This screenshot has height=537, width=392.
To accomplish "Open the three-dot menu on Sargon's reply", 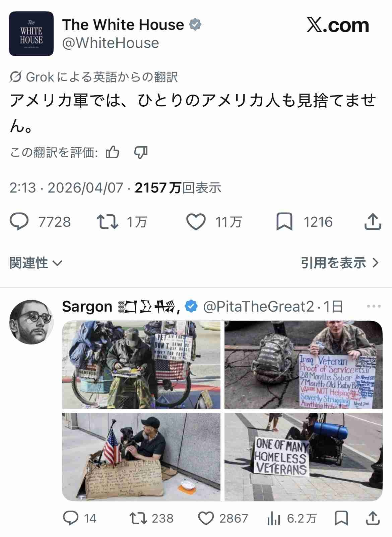I will (x=374, y=306).
